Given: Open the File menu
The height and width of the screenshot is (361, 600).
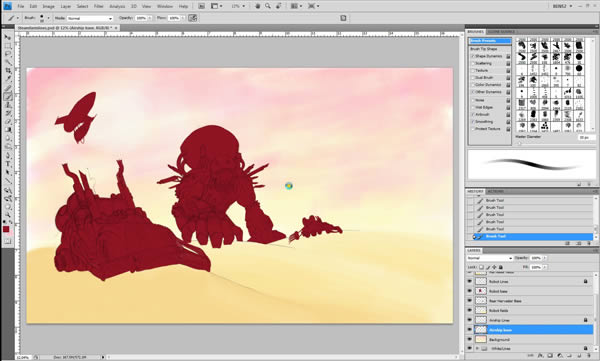Looking at the screenshot, I should (x=21, y=6).
